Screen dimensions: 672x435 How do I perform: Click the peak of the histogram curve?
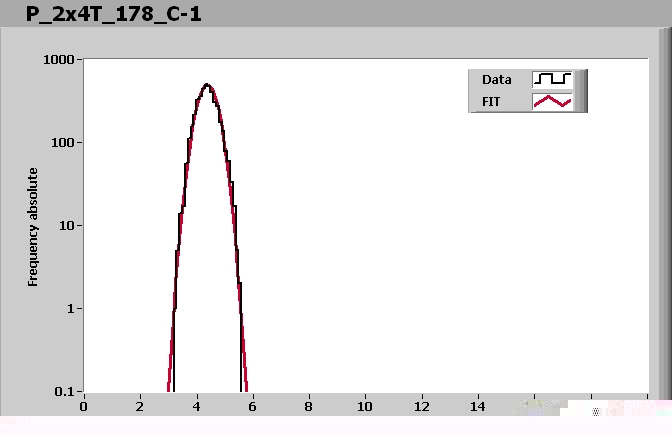point(207,85)
